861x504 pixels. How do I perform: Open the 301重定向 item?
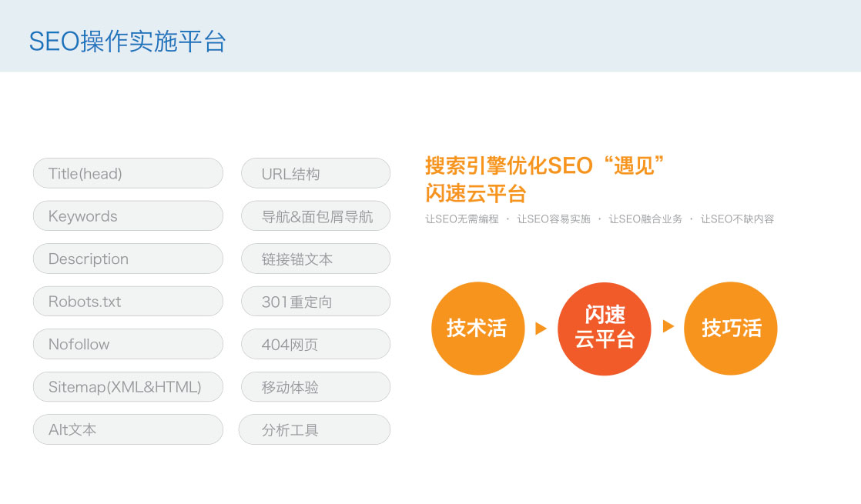point(316,302)
